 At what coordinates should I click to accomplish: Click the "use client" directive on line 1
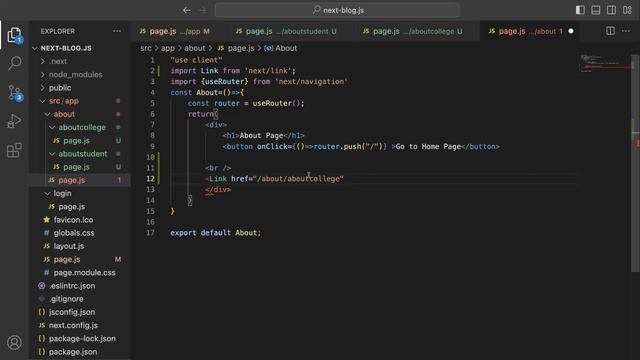tap(196, 60)
